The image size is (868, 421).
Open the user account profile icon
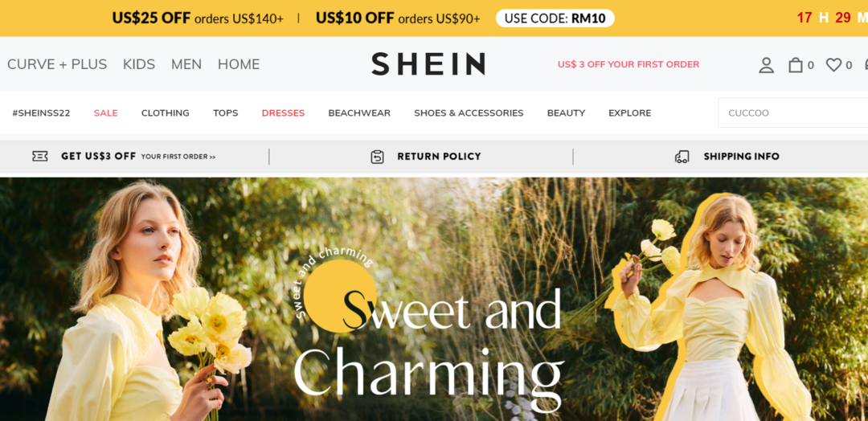(x=766, y=65)
